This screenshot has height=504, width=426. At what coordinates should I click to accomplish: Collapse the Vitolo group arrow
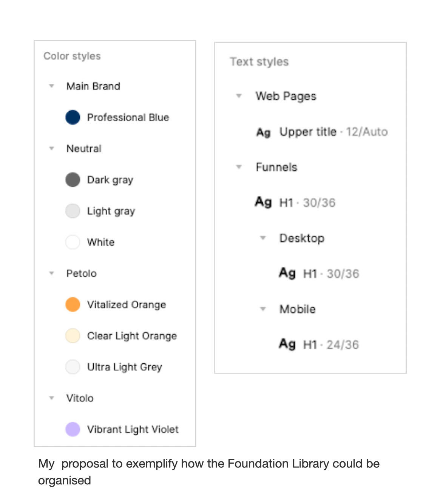[x=52, y=398]
